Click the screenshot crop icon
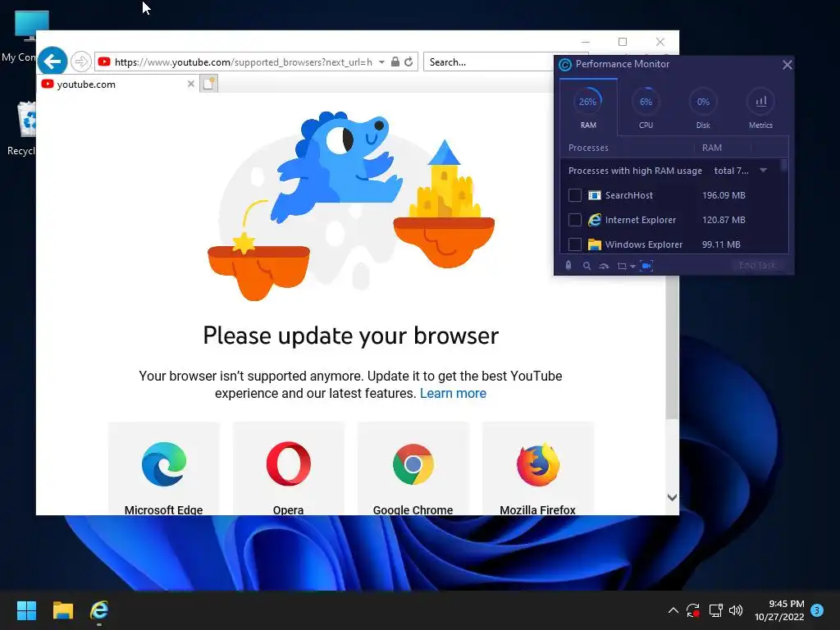840x630 pixels. [x=622, y=266]
